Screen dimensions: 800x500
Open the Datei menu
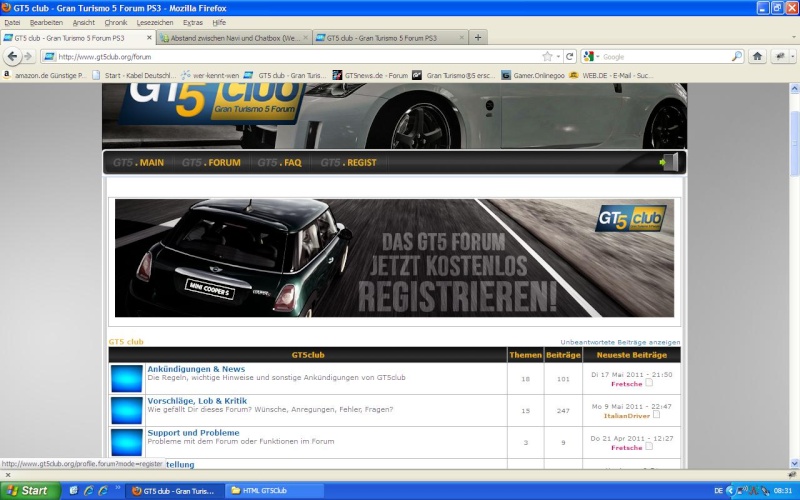[12, 22]
